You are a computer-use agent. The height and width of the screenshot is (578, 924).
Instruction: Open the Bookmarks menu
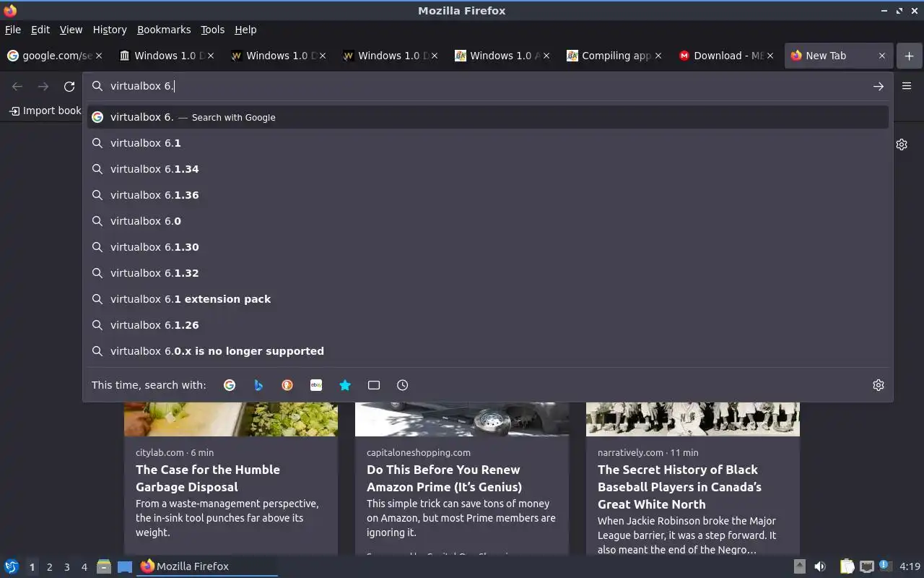(x=164, y=30)
